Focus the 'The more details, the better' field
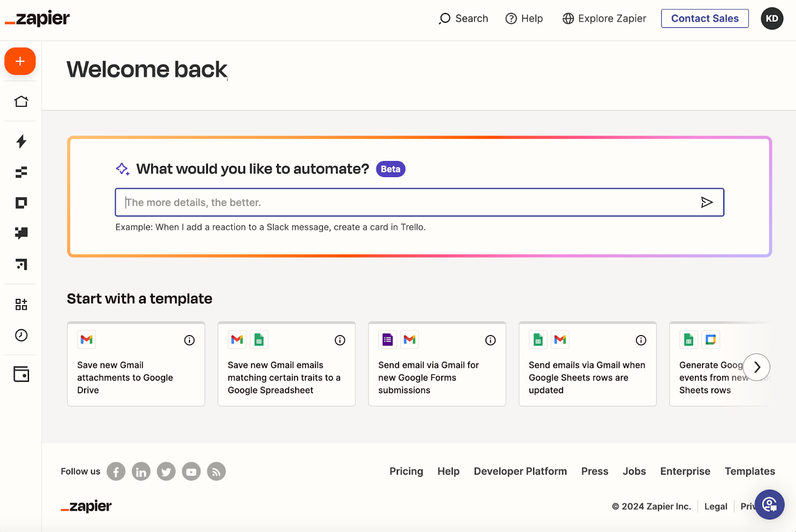Viewport: 796px width, 532px height. (419, 202)
